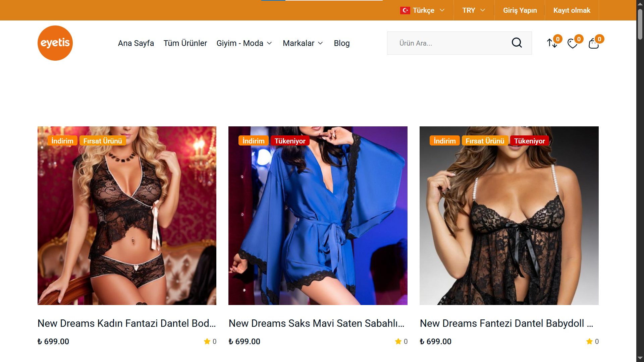Focus the Ürün Ara search field
This screenshot has height=362, width=644.
click(449, 43)
